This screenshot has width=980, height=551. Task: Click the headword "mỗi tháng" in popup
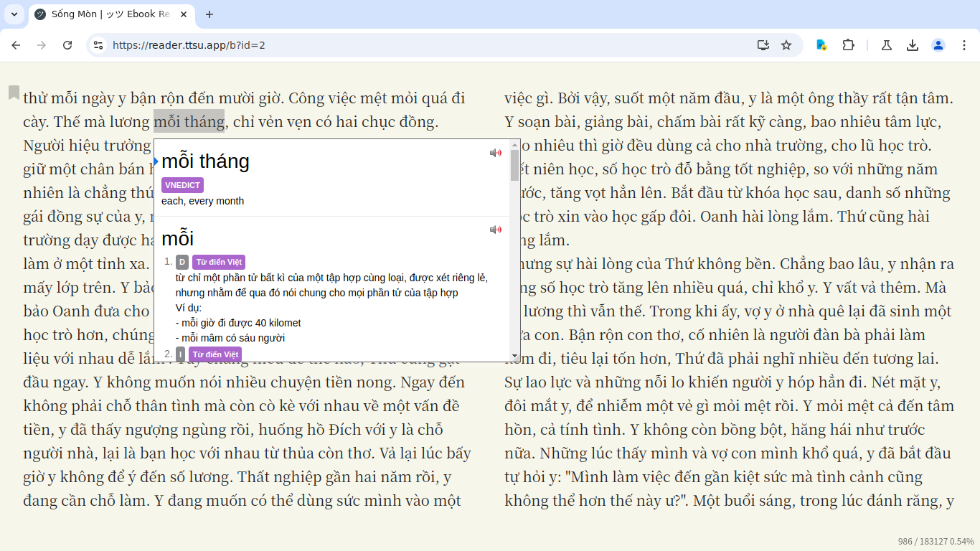tap(205, 161)
